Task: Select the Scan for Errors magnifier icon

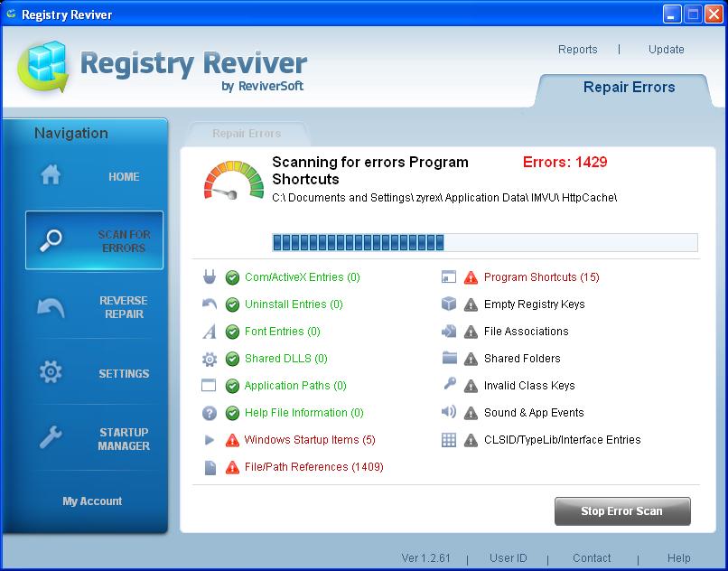Action: point(52,239)
